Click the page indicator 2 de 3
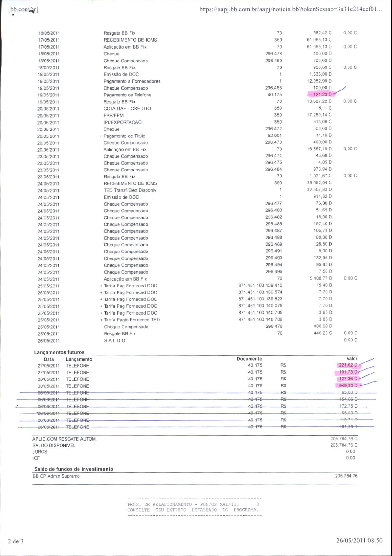This screenshot has width=392, height=556. [16, 541]
